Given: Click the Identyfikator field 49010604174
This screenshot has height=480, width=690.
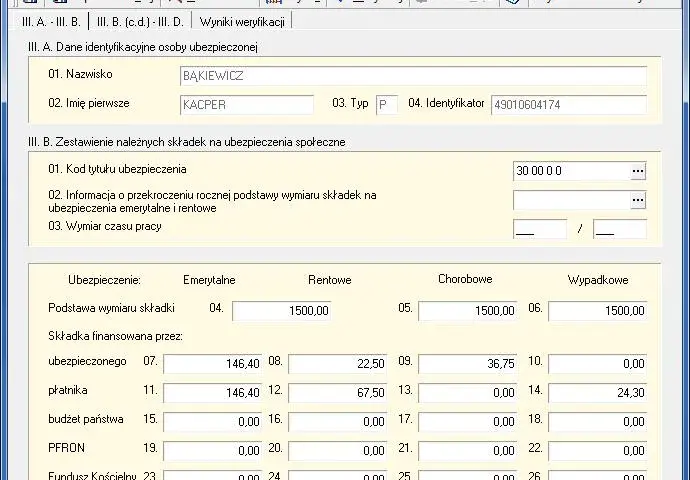Looking at the screenshot, I should click(x=569, y=105).
